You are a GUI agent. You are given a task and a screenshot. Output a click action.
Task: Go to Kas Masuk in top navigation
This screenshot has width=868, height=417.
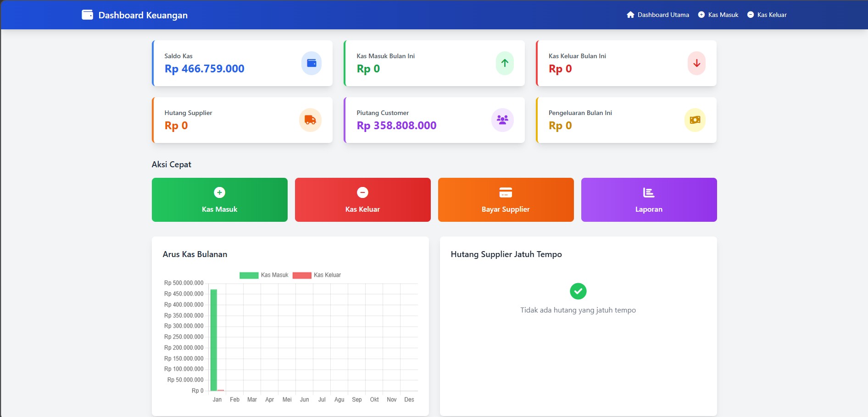[x=718, y=15]
